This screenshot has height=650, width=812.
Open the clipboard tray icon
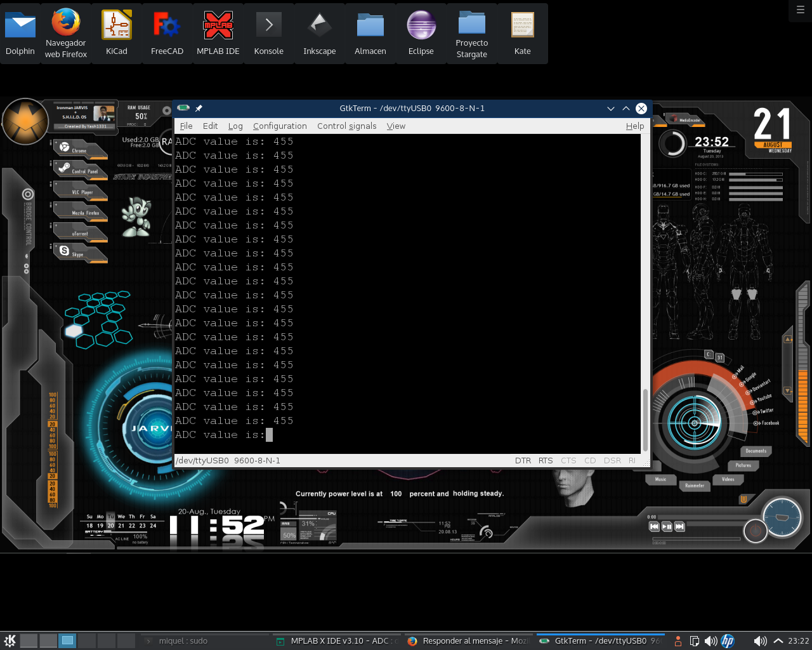pos(694,641)
